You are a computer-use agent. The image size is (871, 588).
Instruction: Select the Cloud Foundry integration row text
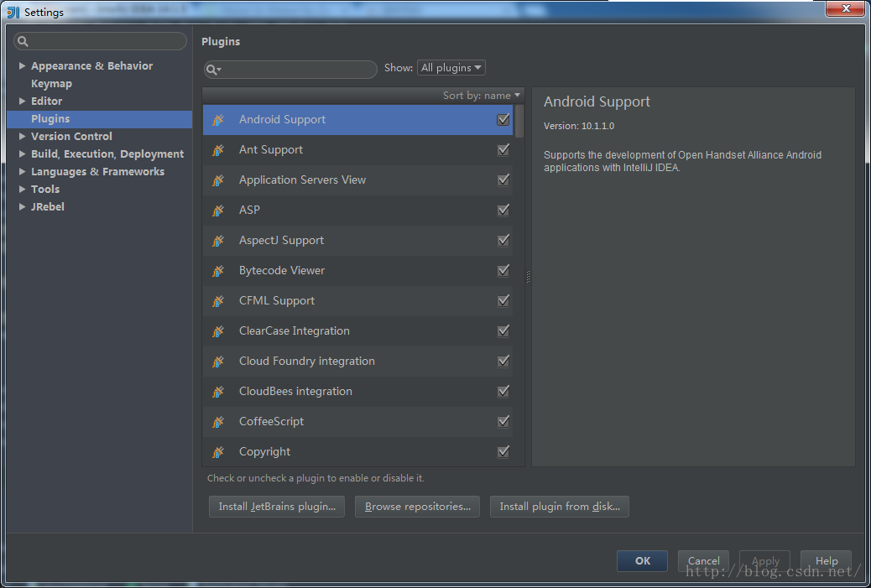tap(306, 361)
